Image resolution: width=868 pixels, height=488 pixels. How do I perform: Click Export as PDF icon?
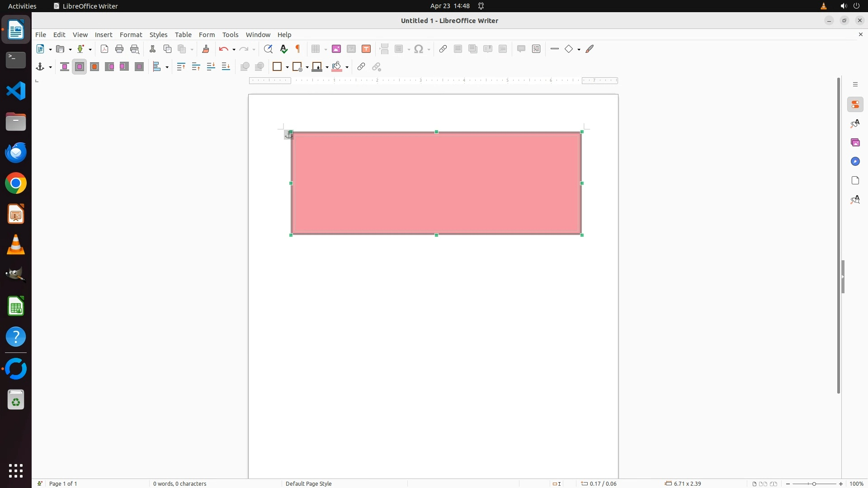tap(104, 49)
